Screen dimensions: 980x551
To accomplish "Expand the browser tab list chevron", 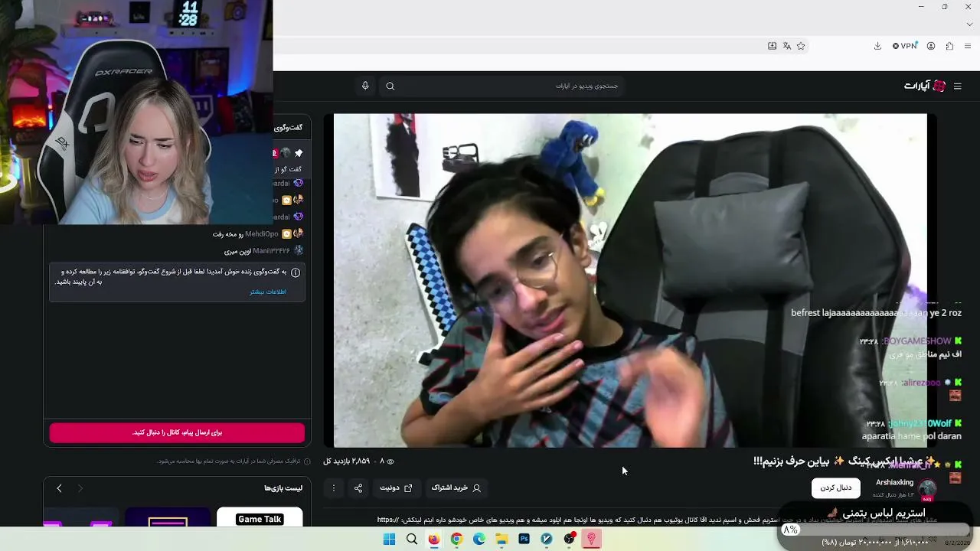I will click(x=969, y=24).
